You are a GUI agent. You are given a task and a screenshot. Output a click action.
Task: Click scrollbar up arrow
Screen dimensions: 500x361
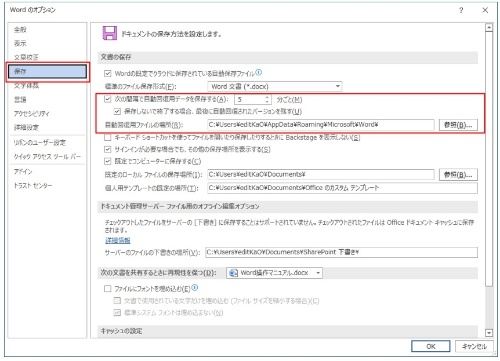pyautogui.click(x=489, y=27)
